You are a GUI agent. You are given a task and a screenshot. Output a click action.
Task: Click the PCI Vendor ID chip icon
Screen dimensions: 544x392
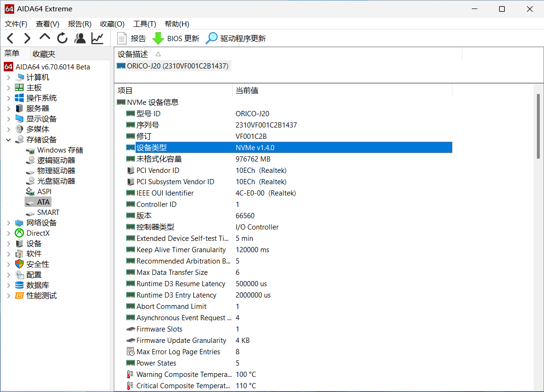(x=130, y=170)
